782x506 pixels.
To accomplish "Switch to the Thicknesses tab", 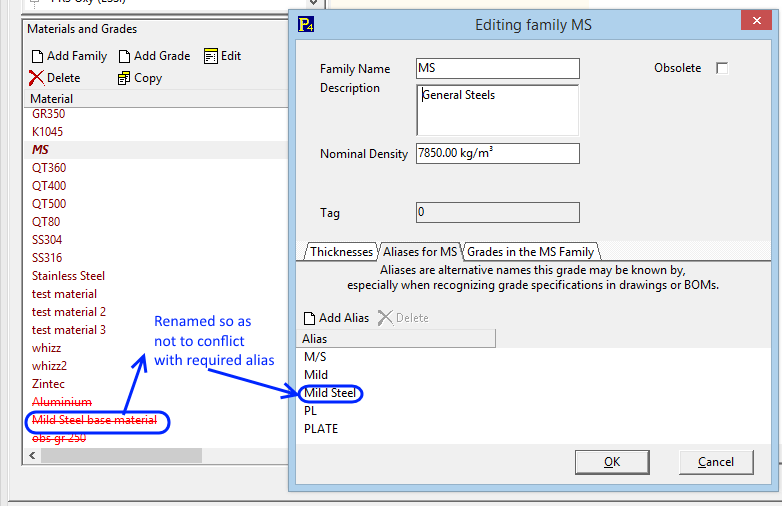I will tap(341, 252).
